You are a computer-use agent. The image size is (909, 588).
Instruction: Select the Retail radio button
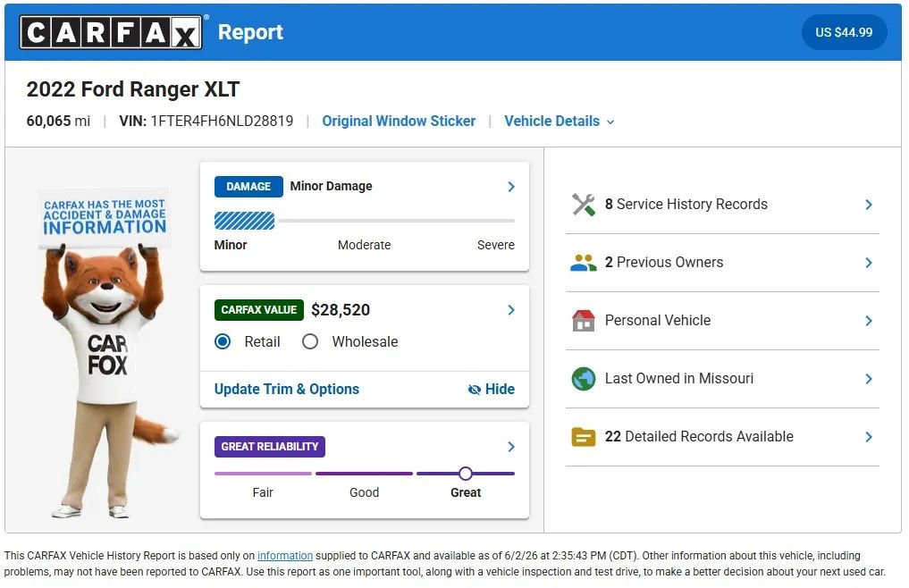point(223,341)
